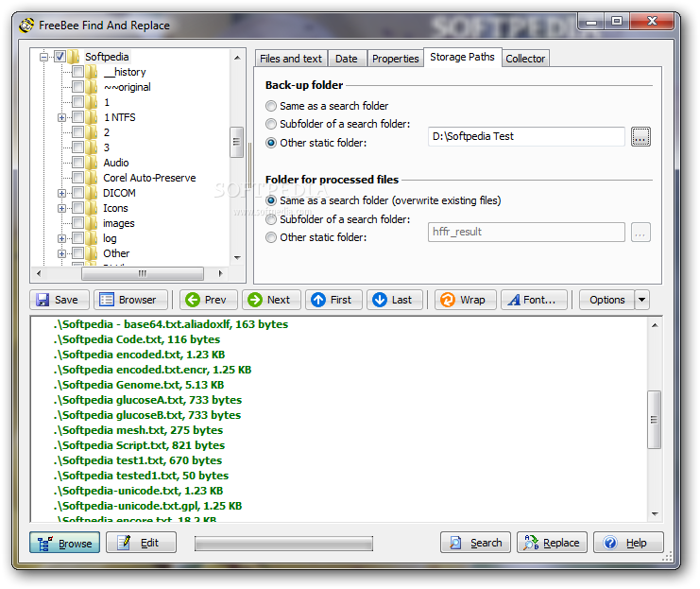The width and height of the screenshot is (700, 589).
Task: Select 'Same as a search folder (overwrite existing files)'
Action: [271, 200]
